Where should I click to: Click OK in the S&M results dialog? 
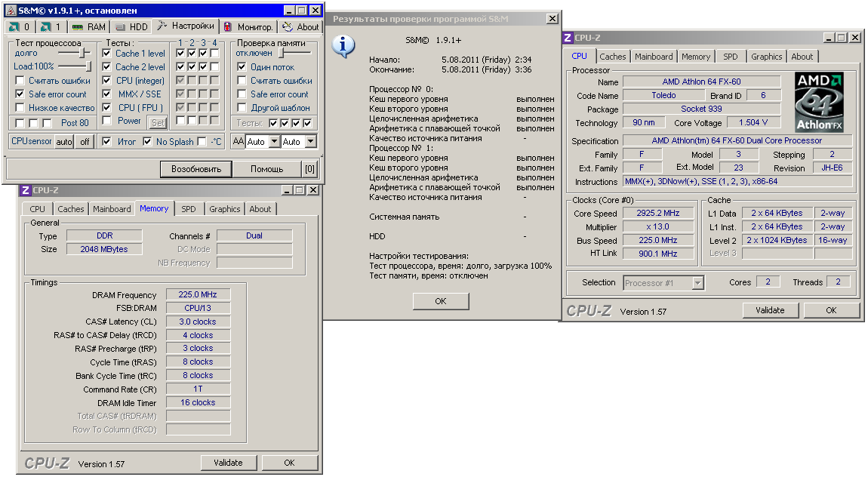coord(441,301)
